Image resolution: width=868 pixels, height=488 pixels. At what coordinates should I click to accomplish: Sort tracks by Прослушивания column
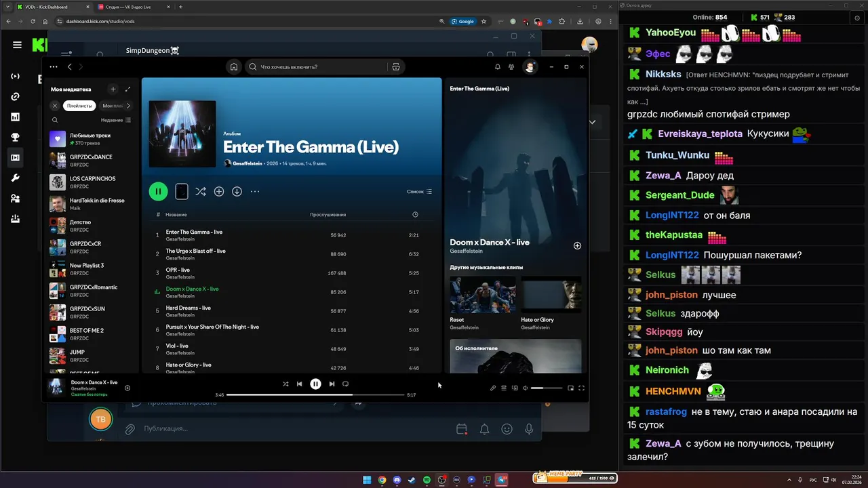328,215
